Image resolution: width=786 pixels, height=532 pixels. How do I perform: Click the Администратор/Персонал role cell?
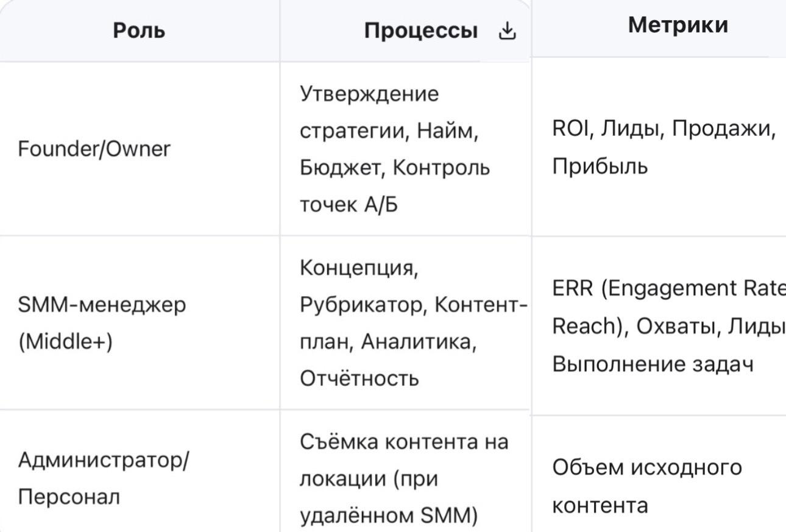point(104,479)
